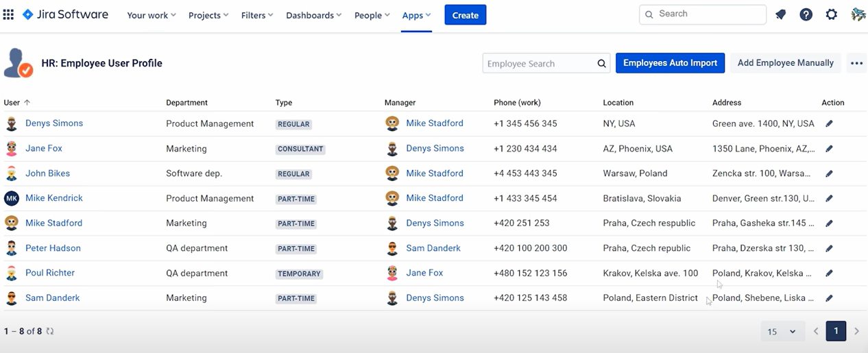The height and width of the screenshot is (353, 868).
Task: Click the Type column header
Action: tap(284, 103)
